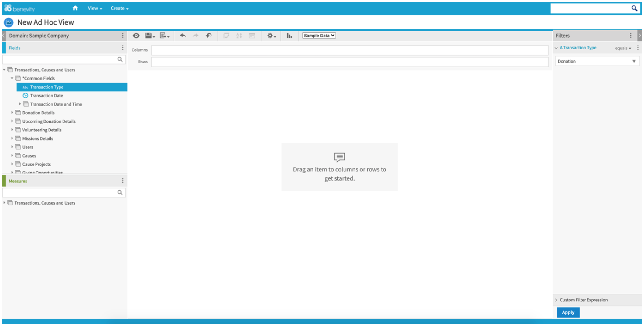Collapse the Filters panel with arrow
644x326 pixels.
(x=640, y=36)
